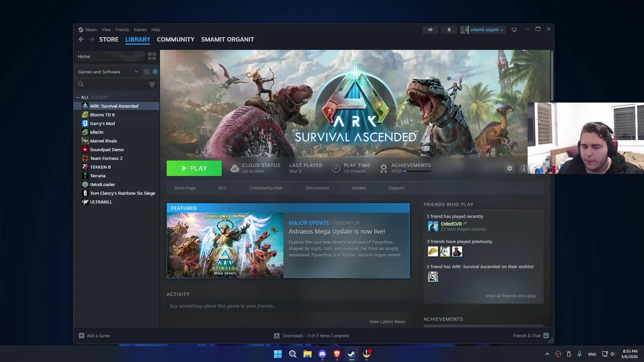The image size is (644, 362).
Task: Open taskbar Search icon
Action: (x=292, y=354)
